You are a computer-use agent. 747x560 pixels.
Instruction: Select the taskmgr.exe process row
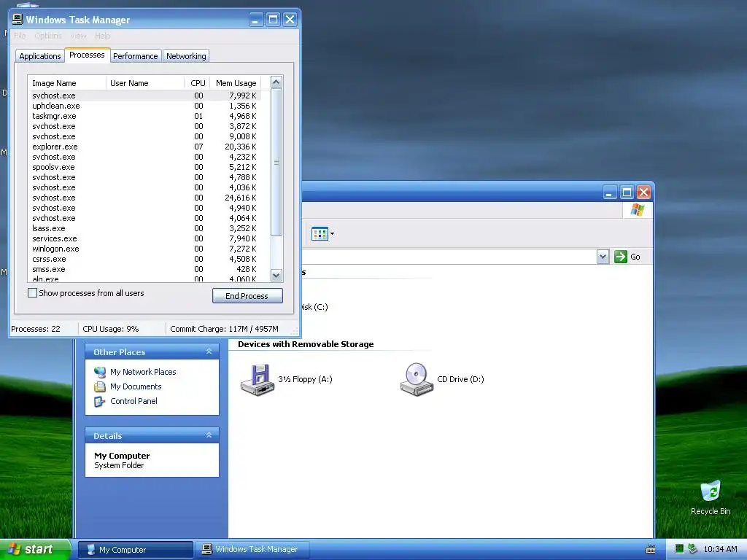tap(145, 116)
